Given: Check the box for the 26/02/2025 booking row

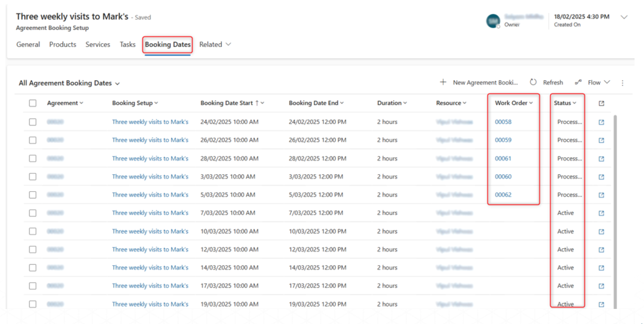Looking at the screenshot, I should tap(33, 140).
